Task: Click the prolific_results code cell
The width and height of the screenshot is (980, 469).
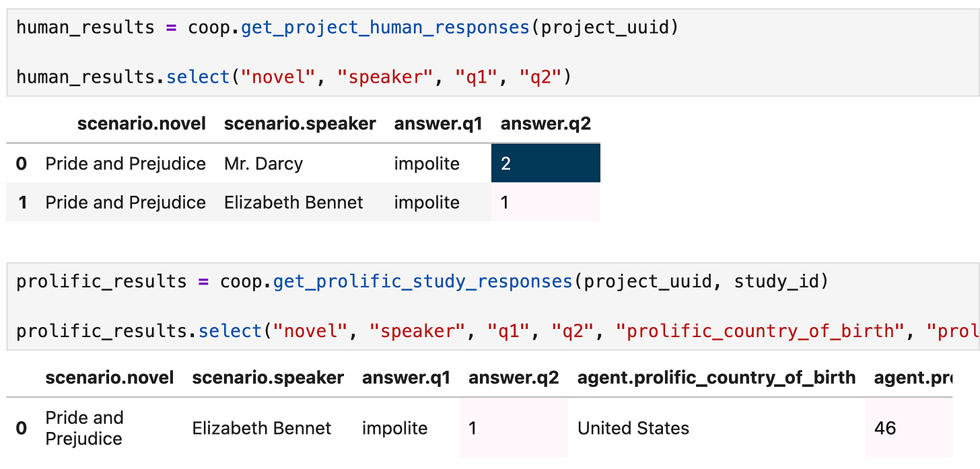Action: tap(493, 306)
